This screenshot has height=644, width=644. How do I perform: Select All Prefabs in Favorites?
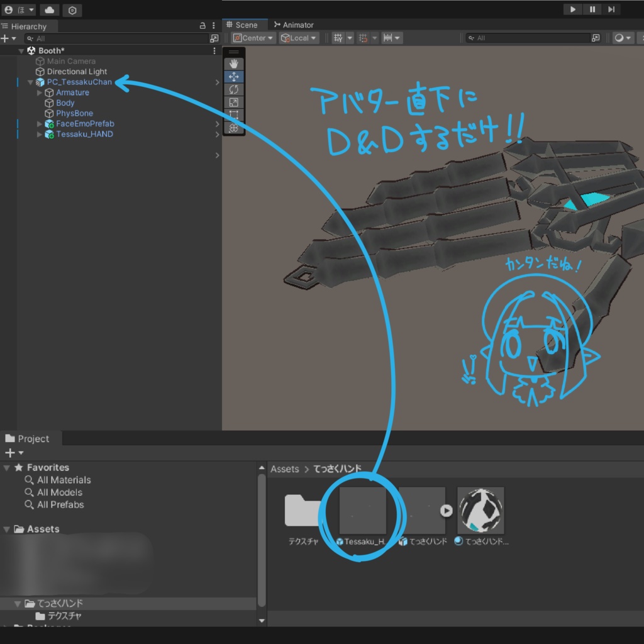click(x=60, y=505)
